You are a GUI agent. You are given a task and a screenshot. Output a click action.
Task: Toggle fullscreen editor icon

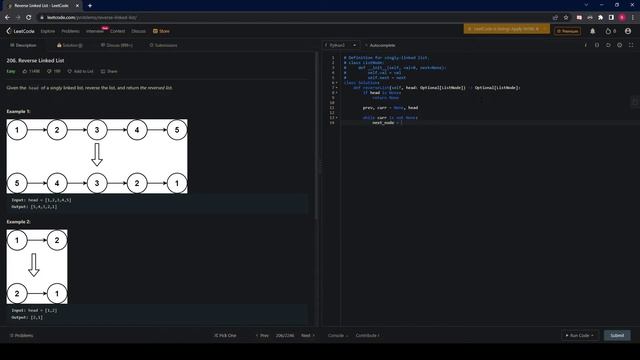[x=631, y=45]
